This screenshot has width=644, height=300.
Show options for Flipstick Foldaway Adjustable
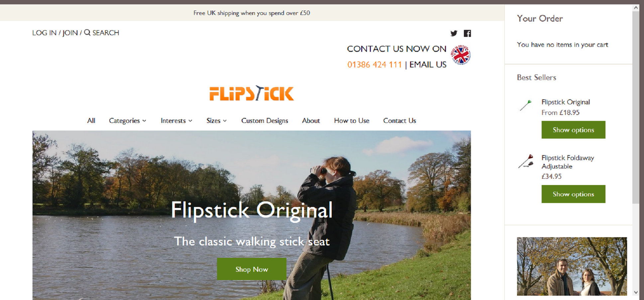tap(573, 194)
